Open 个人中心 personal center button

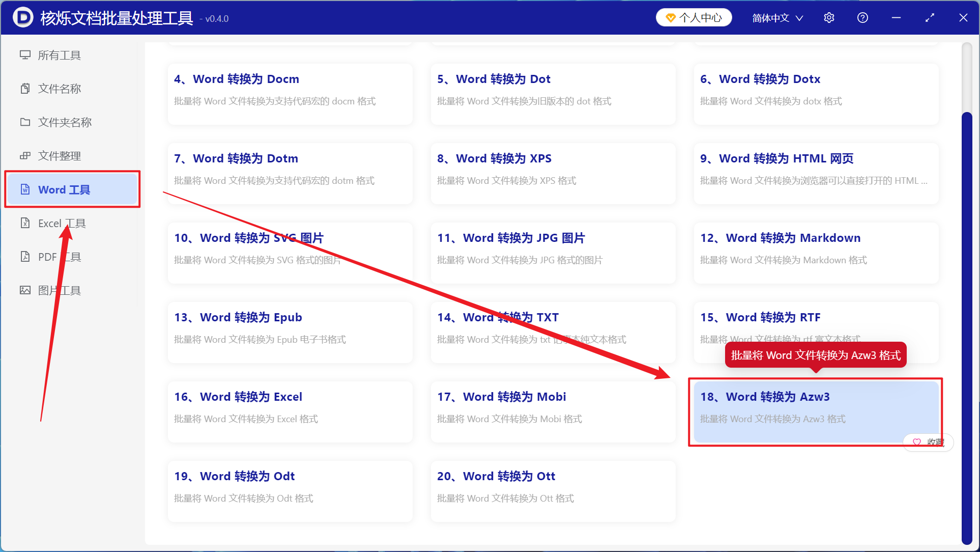click(x=694, y=18)
